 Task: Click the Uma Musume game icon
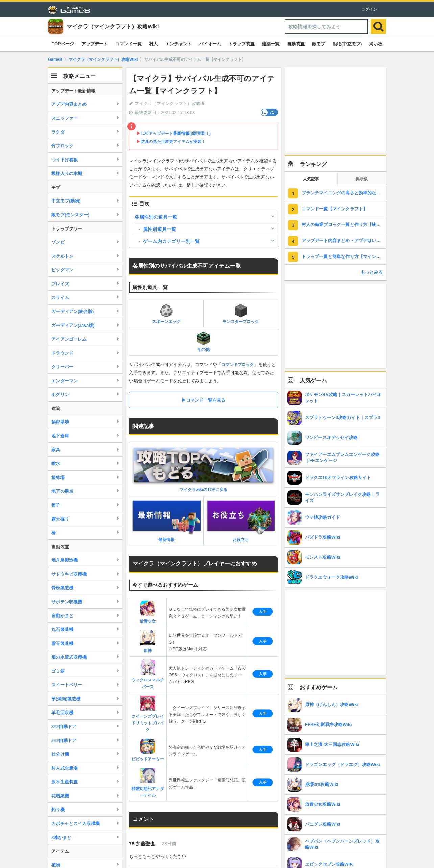pos(294,517)
